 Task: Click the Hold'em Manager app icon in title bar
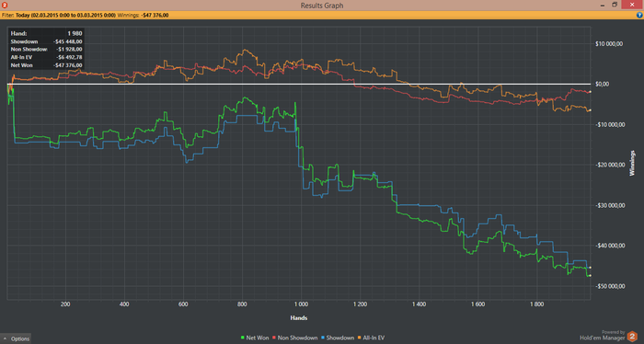pos(5,5)
